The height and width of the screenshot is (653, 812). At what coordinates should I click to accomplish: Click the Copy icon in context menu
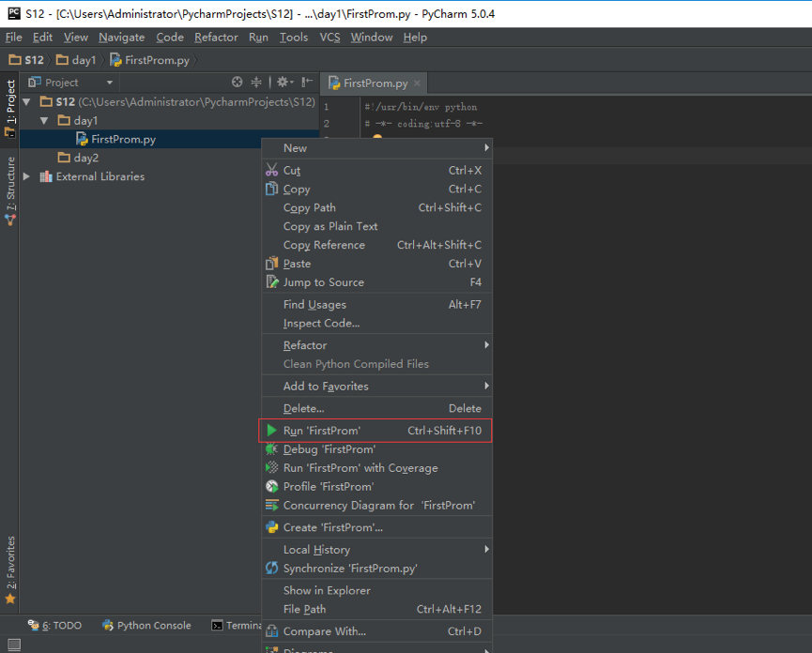[271, 189]
